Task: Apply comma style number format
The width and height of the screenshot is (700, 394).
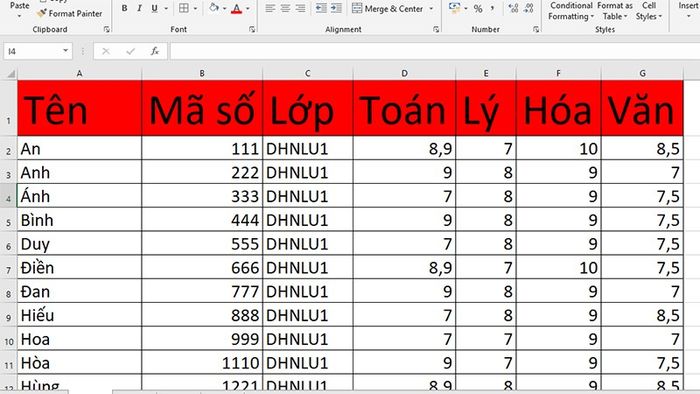Action: point(492,8)
